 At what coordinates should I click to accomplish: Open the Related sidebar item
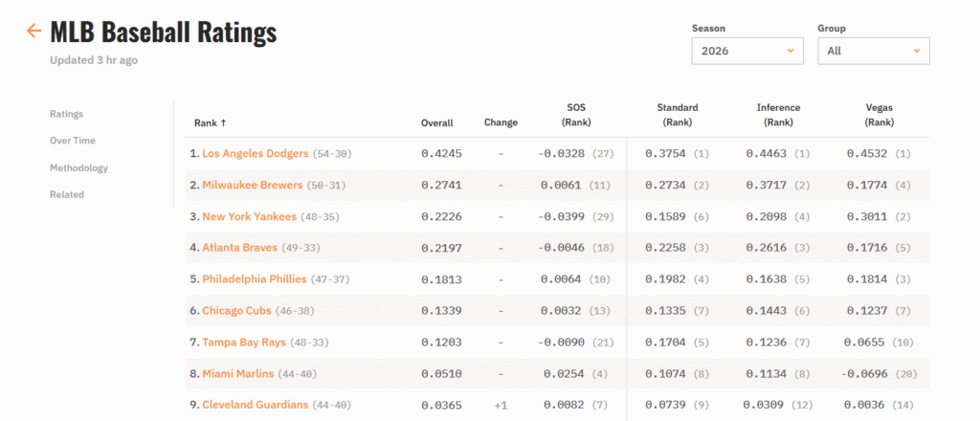pyautogui.click(x=67, y=195)
